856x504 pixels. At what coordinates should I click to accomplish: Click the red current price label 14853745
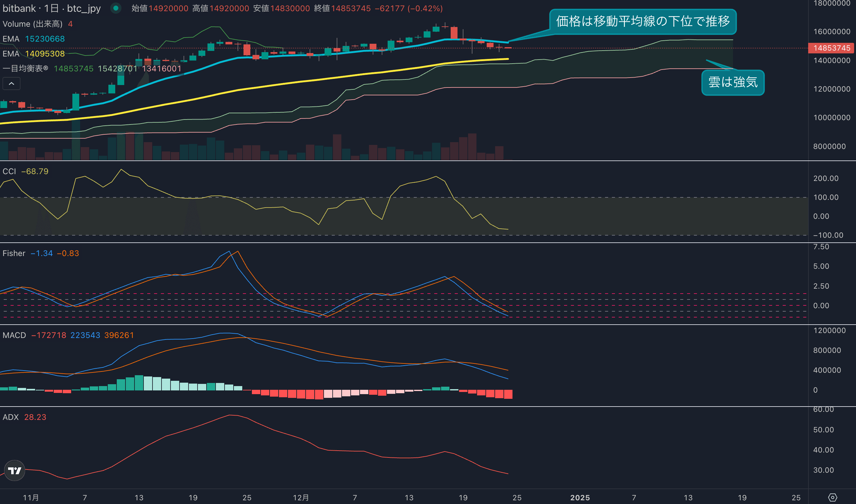point(831,48)
